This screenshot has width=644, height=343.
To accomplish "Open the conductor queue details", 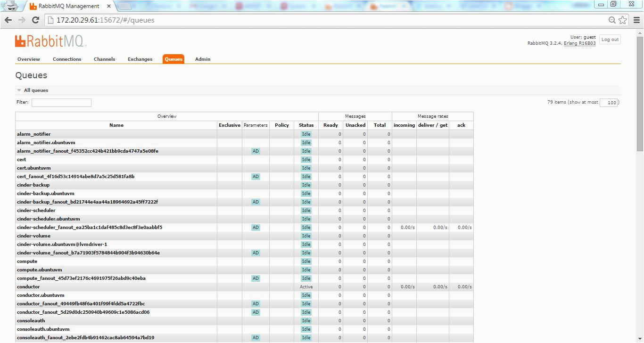I will [x=28, y=287].
